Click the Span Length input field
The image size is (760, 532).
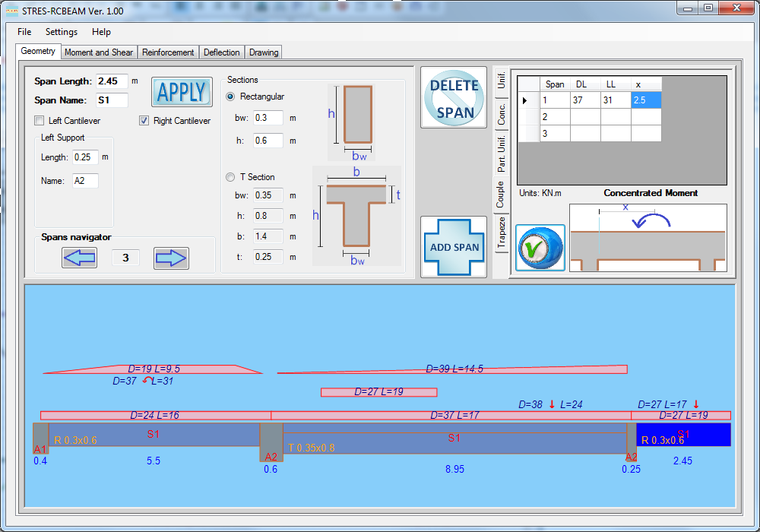112,81
